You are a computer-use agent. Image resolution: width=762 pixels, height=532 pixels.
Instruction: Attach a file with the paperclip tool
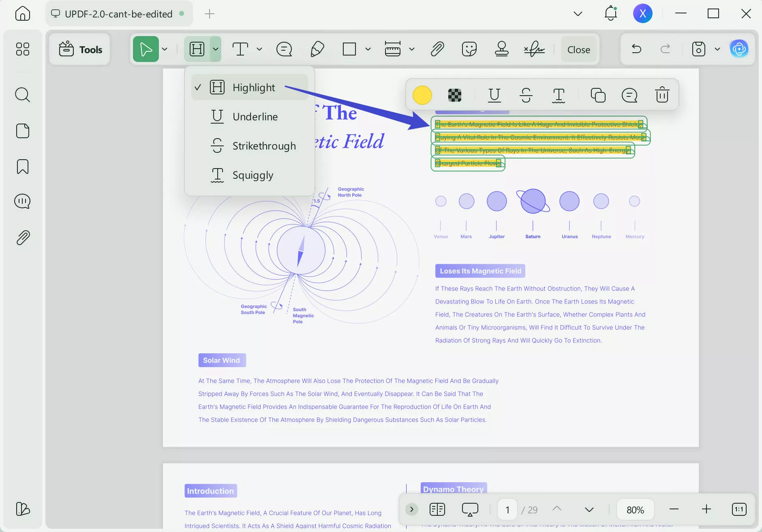[437, 49]
